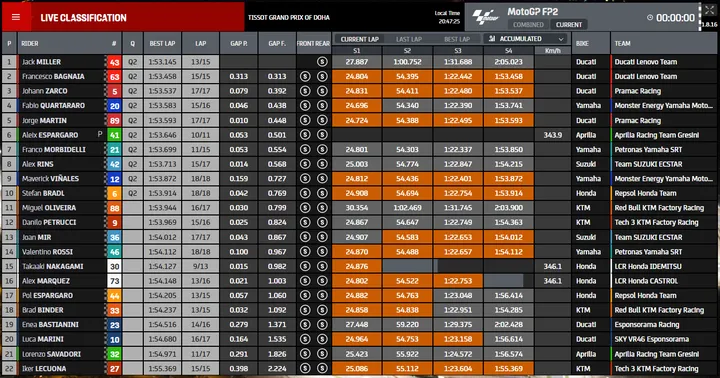This screenshot has width=720, height=378.
Task: Click Quartararo's number 20 badge
Action: [x=114, y=106]
